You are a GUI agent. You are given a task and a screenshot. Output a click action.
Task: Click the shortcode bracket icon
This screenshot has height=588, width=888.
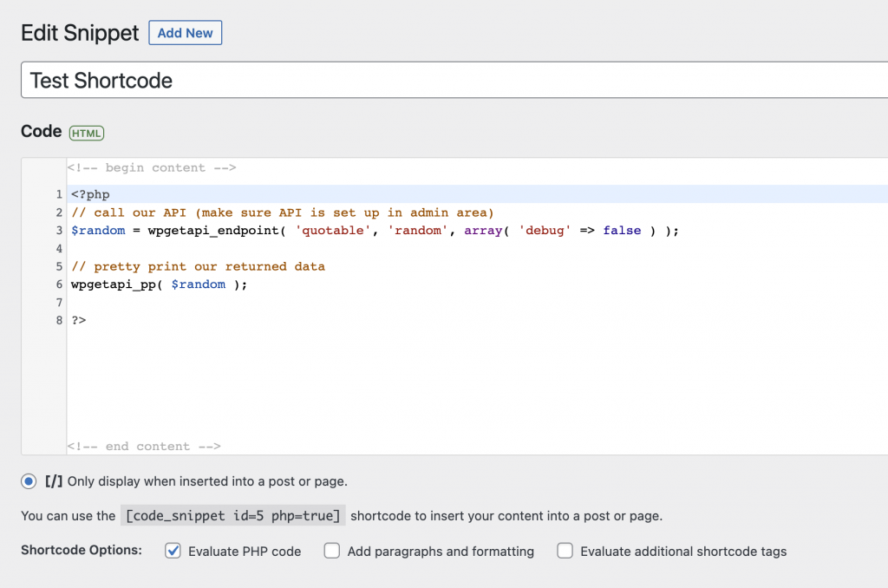point(54,481)
